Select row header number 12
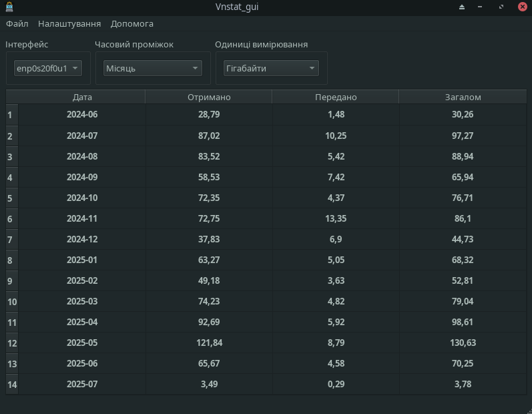The width and height of the screenshot is (532, 414). 12,343
